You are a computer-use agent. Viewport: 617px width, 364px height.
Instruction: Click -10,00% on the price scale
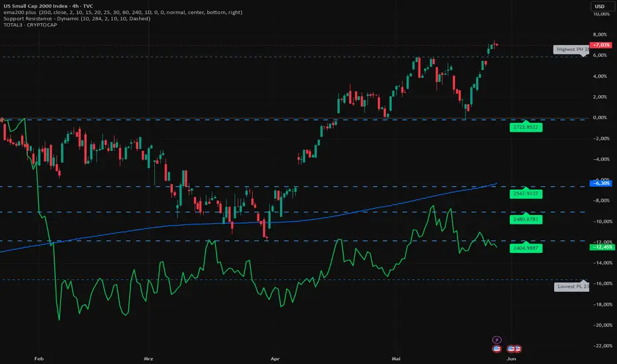[602, 222]
